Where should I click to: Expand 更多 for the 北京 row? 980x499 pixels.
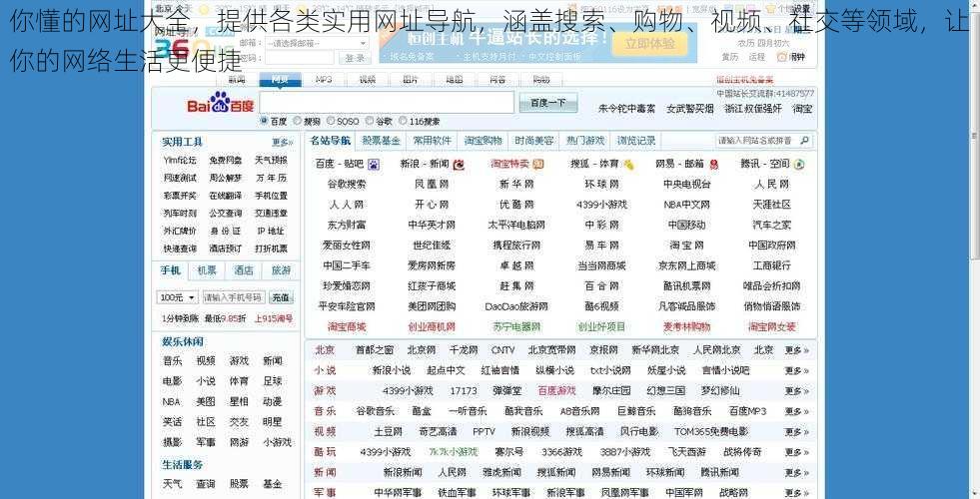pos(797,350)
